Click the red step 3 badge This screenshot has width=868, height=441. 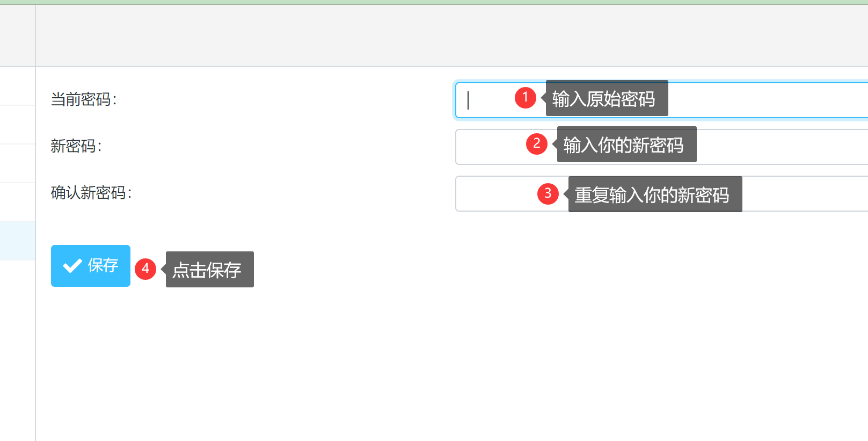click(548, 193)
